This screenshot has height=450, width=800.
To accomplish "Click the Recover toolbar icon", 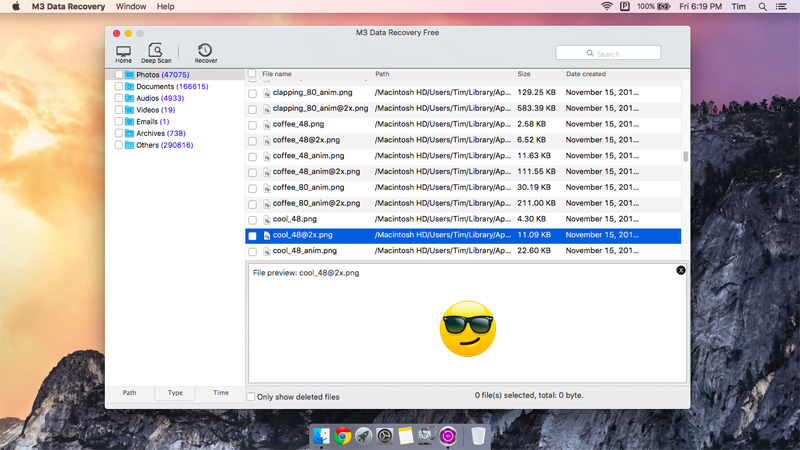I will pos(206,54).
